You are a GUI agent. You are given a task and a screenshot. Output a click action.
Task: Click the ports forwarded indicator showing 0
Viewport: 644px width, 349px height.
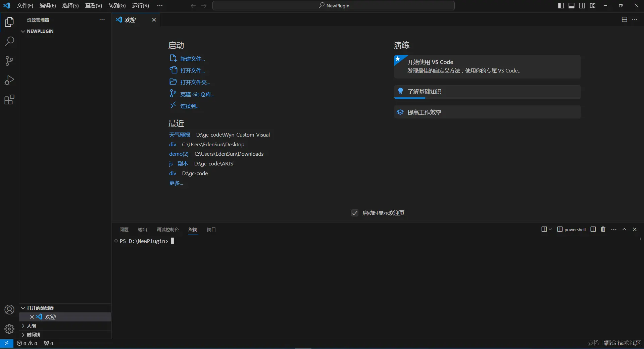coord(49,343)
